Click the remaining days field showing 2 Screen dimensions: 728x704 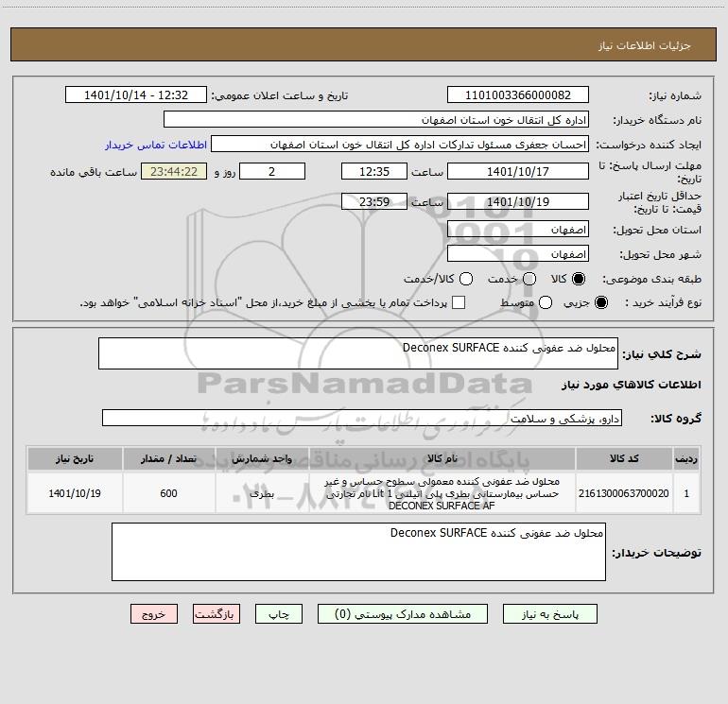[x=272, y=171]
